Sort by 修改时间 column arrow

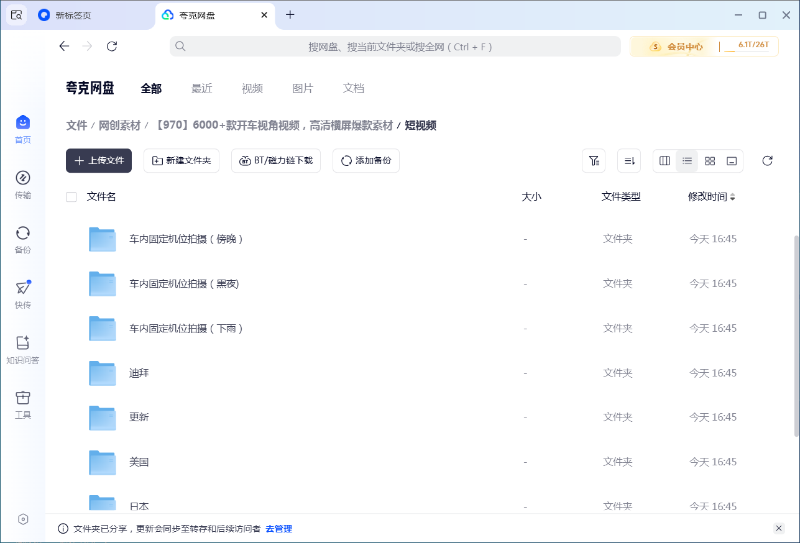point(733,197)
